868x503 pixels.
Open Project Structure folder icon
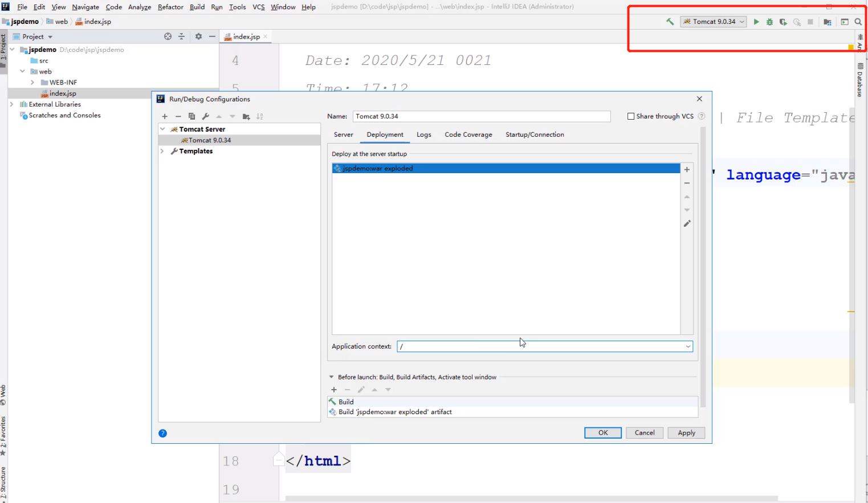click(x=828, y=22)
